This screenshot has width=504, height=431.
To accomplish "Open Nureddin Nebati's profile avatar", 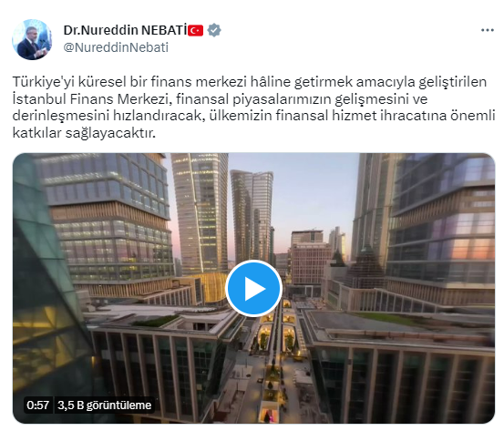I will pyautogui.click(x=32, y=39).
